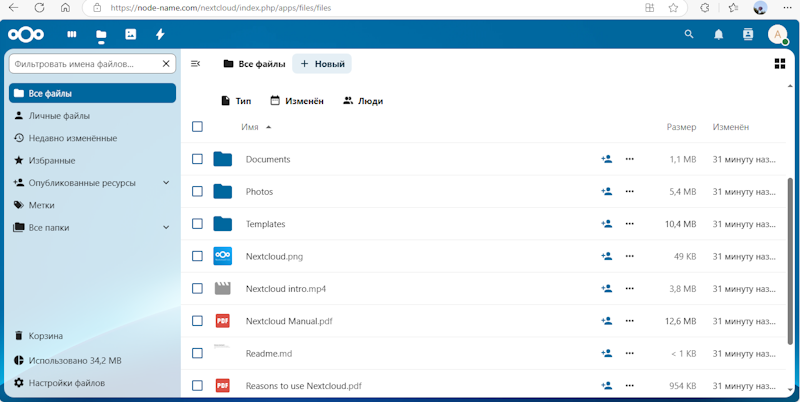Open the Люди filter dropdown
This screenshot has height=402, width=800.
click(x=363, y=101)
